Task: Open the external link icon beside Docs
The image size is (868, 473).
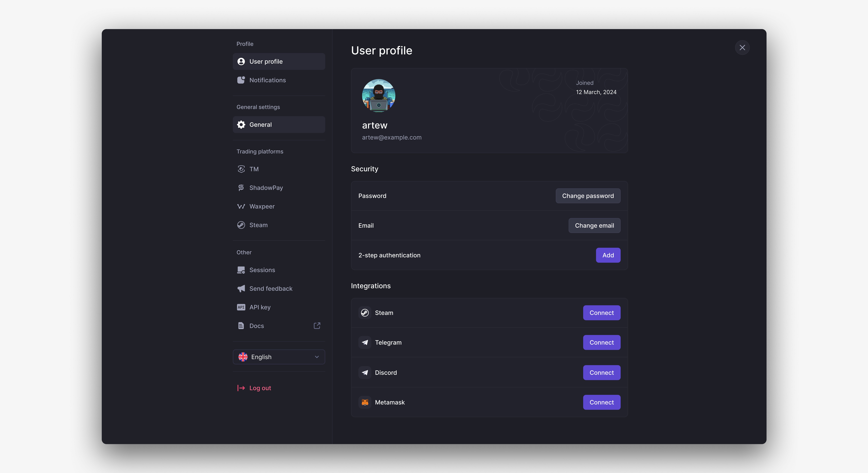Action: [x=317, y=326]
